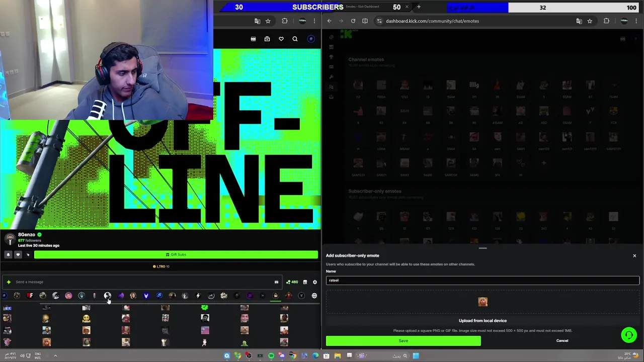Open the chat shop icon beside points
The image size is (644, 362).
point(305,282)
